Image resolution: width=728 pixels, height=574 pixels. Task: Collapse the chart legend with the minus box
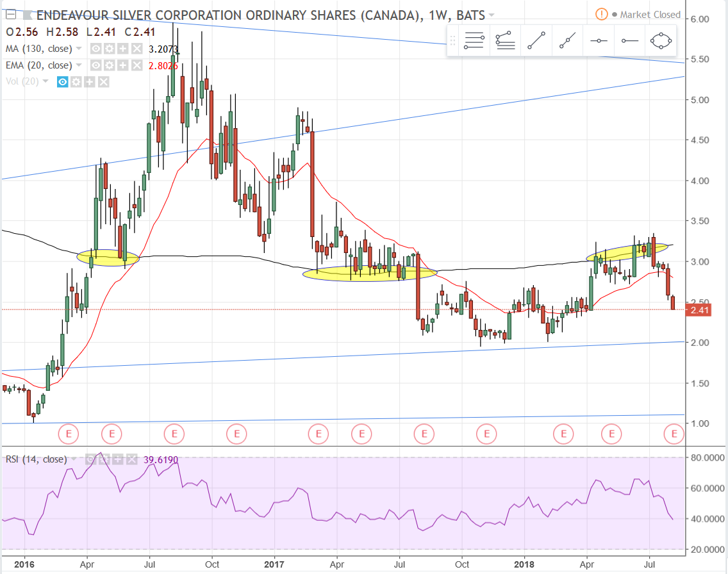click(x=11, y=15)
